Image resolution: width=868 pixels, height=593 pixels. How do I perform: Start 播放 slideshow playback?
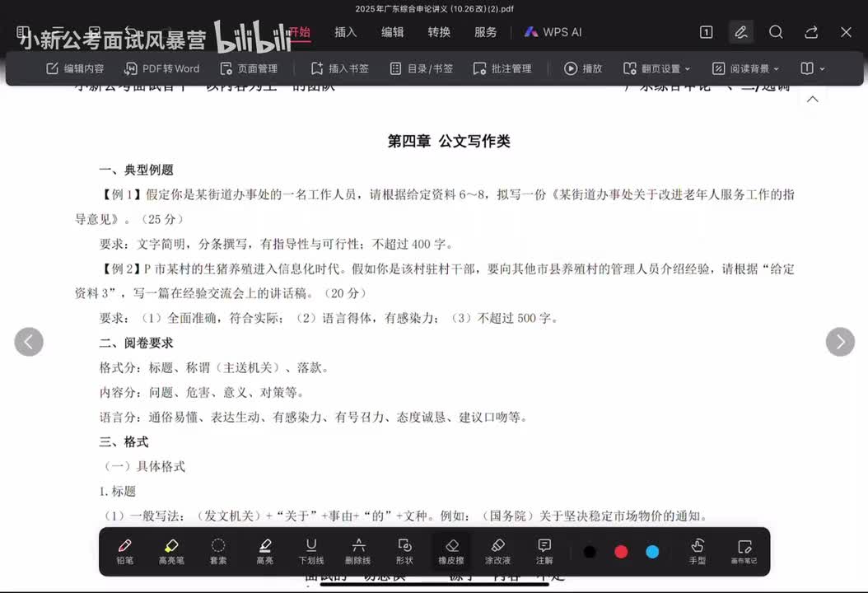pyautogui.click(x=583, y=68)
